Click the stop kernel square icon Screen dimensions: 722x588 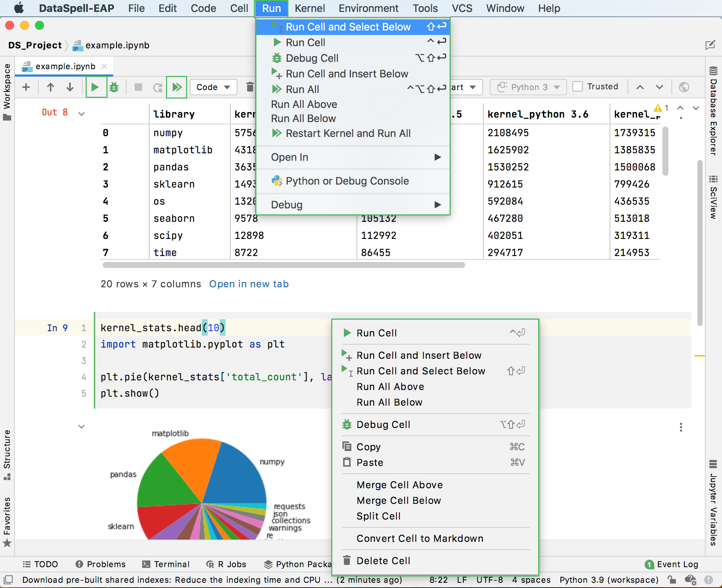tap(138, 87)
